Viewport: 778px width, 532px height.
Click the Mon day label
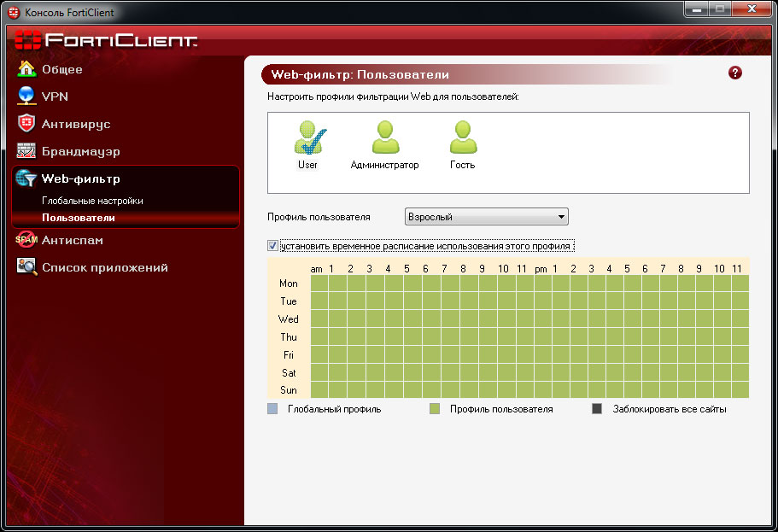coord(289,284)
